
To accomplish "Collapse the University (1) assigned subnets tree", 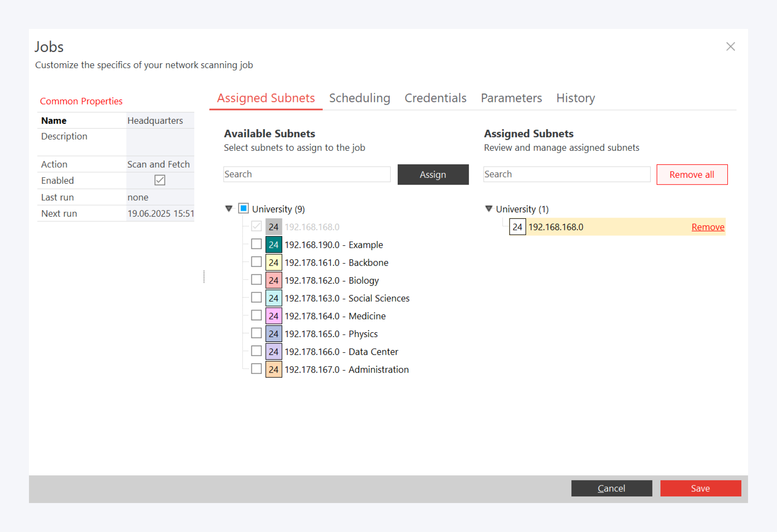I will (489, 209).
